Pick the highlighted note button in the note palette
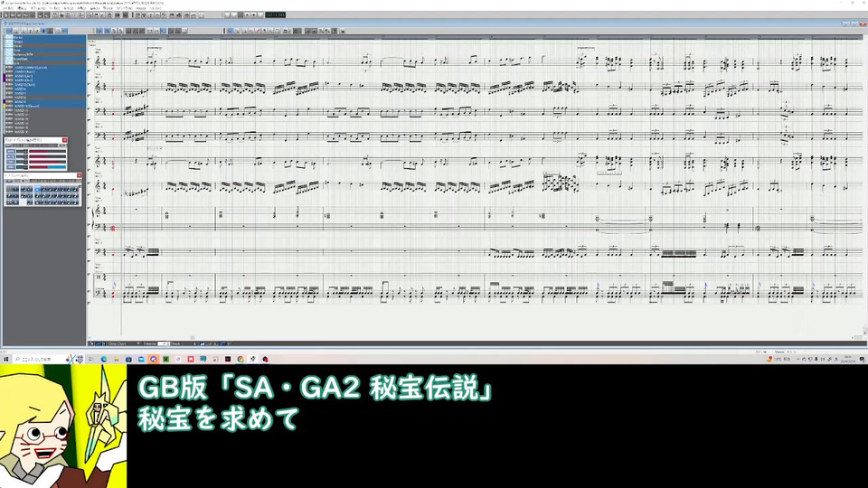 [x=38, y=189]
